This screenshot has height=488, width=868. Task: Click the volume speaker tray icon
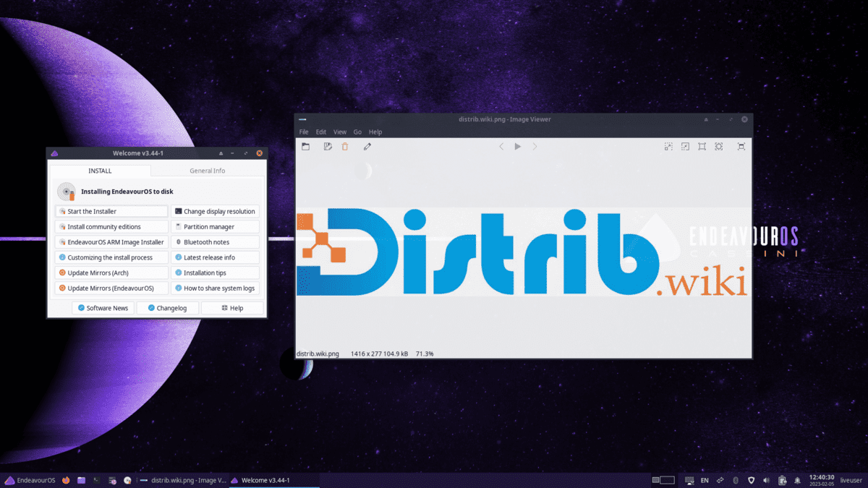pyautogui.click(x=767, y=480)
